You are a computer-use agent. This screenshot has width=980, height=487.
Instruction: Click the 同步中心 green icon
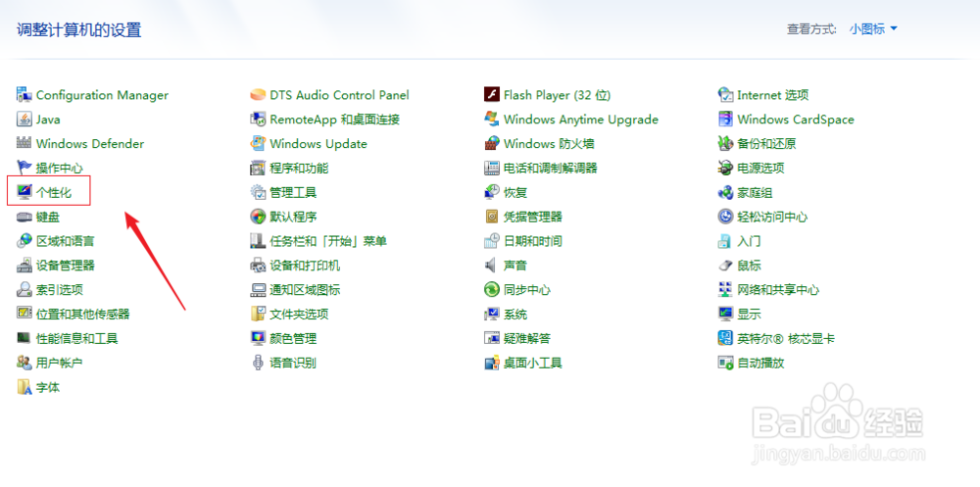coord(492,290)
